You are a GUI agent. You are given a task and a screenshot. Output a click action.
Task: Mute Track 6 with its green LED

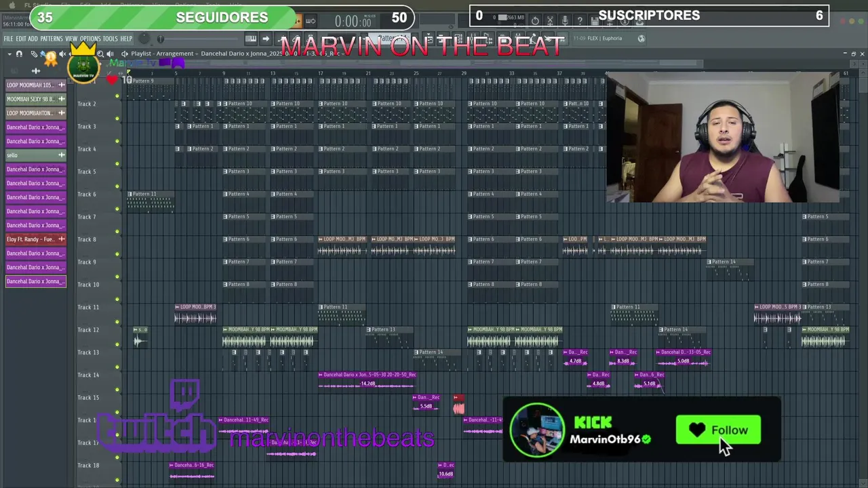pyautogui.click(x=117, y=209)
